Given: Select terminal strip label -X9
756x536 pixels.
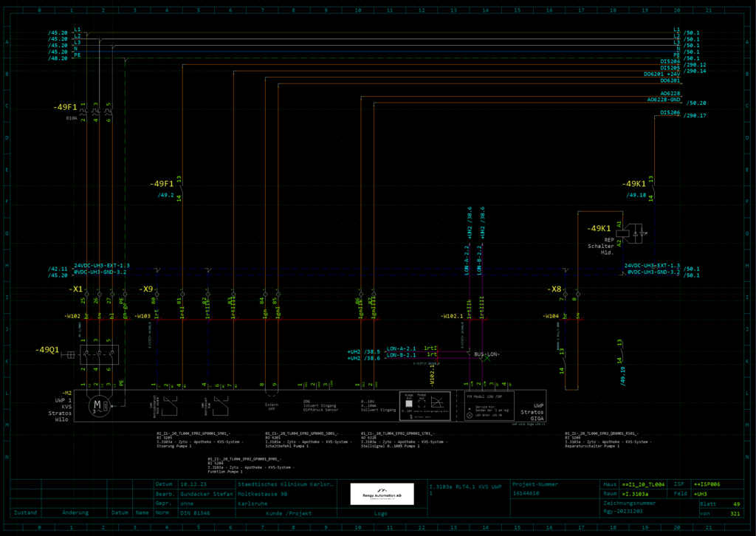Looking at the screenshot, I should 147,289.
